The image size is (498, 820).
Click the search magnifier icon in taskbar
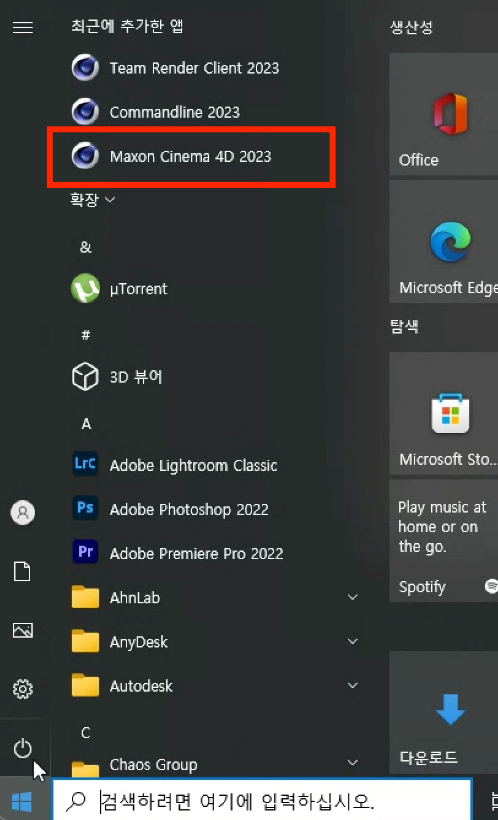pos(77,801)
